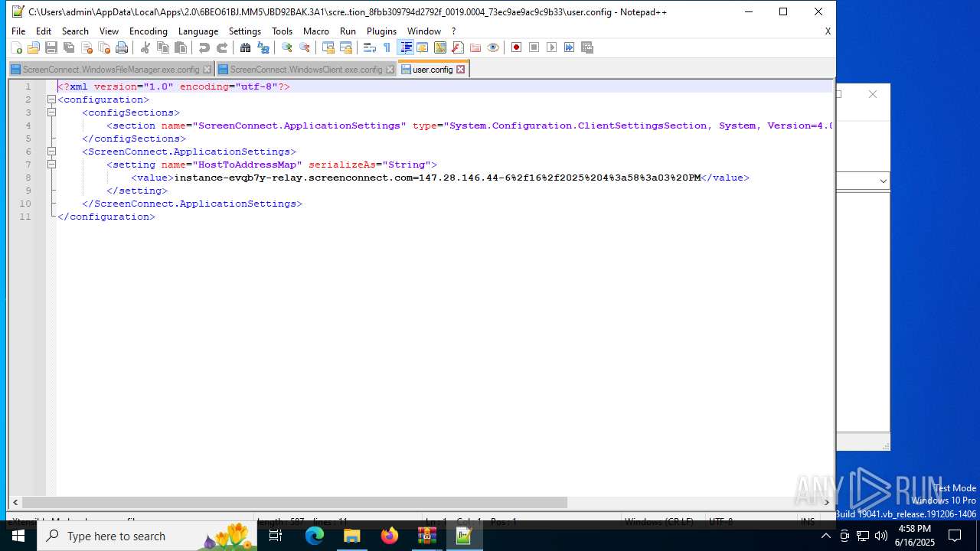Open the Macro menu
Screen dimensions: 980x551
click(316, 31)
